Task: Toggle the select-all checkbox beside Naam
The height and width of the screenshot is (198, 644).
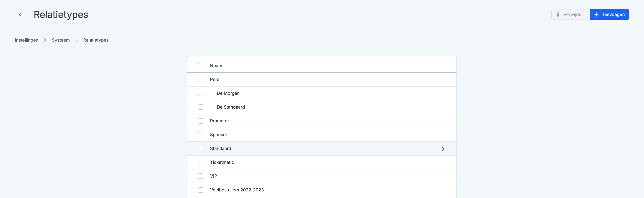Action: click(200, 66)
